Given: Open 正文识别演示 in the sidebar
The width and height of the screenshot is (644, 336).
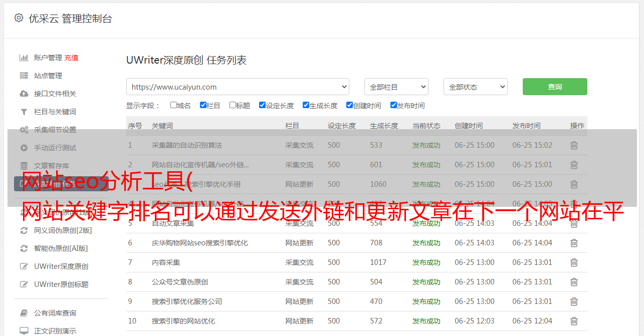Looking at the screenshot, I should pos(55,331).
